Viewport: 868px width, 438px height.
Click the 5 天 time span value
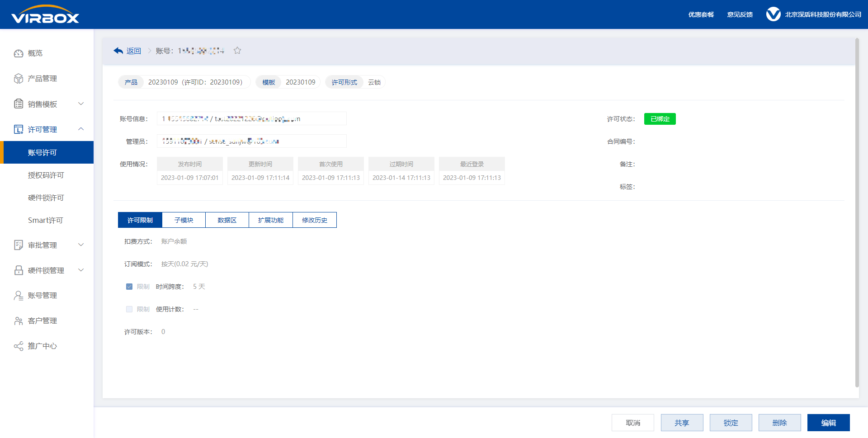pos(199,287)
